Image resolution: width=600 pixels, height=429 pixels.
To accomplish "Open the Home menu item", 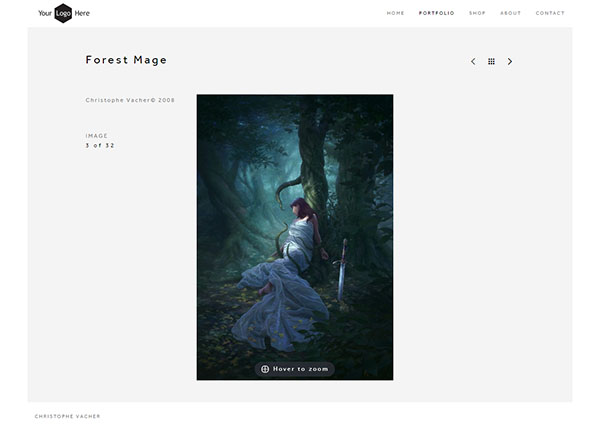I will click(x=395, y=13).
